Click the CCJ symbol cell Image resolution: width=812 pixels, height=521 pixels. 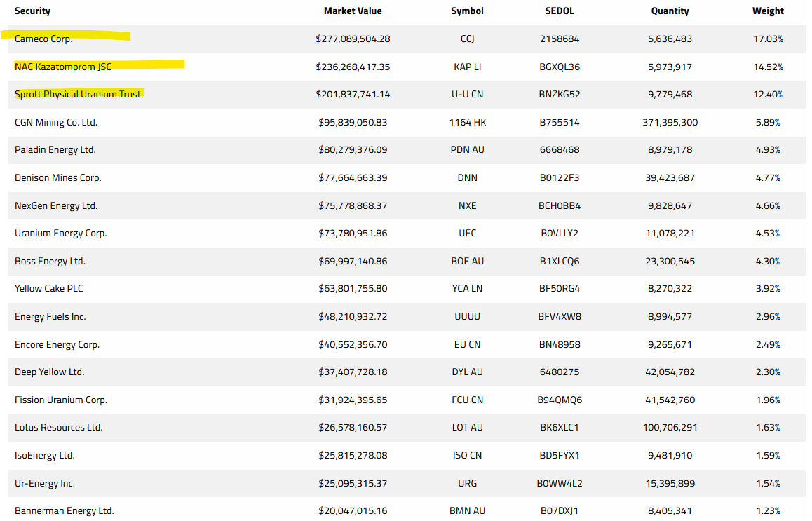point(467,39)
